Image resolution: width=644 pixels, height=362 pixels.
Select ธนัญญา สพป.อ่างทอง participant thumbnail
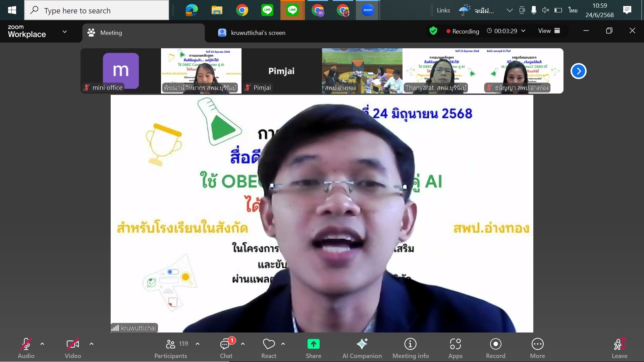pos(523,71)
